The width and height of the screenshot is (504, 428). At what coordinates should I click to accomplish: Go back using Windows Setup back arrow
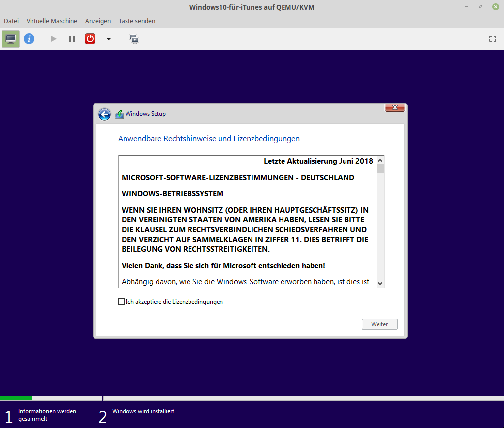coord(104,114)
